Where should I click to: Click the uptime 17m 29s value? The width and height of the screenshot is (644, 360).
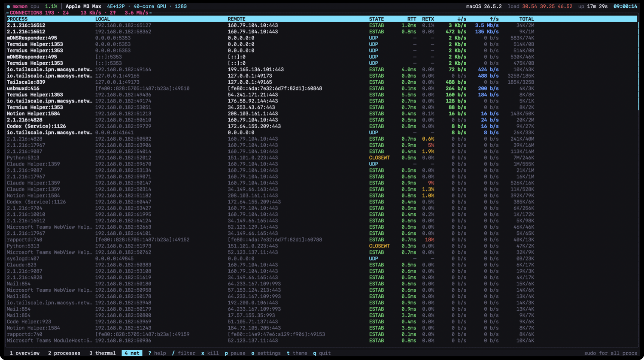[x=597, y=6]
